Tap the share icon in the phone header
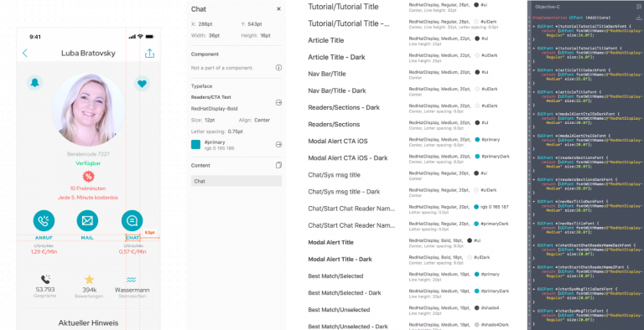Screen dimensions: 644x330 coord(149,54)
